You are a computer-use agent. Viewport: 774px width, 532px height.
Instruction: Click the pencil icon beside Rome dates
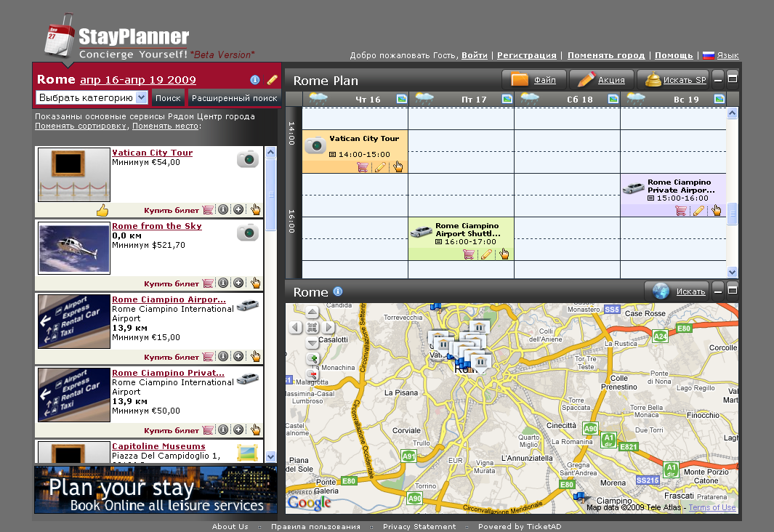[273, 80]
